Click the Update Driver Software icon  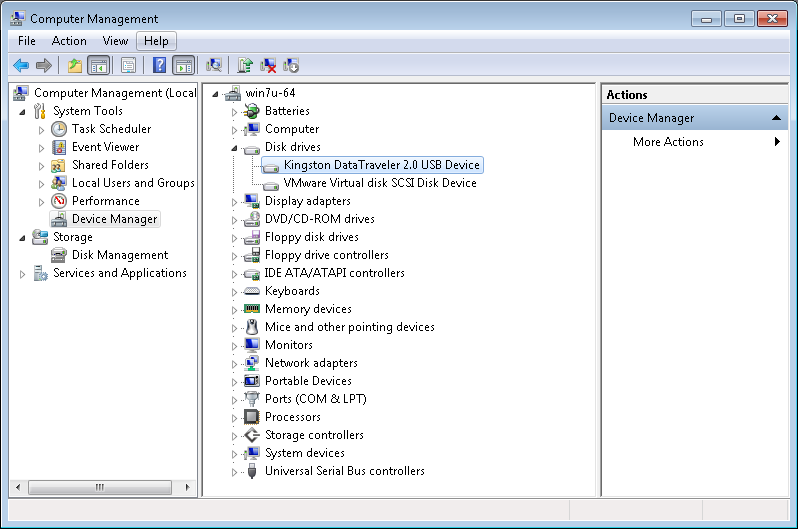(245, 65)
